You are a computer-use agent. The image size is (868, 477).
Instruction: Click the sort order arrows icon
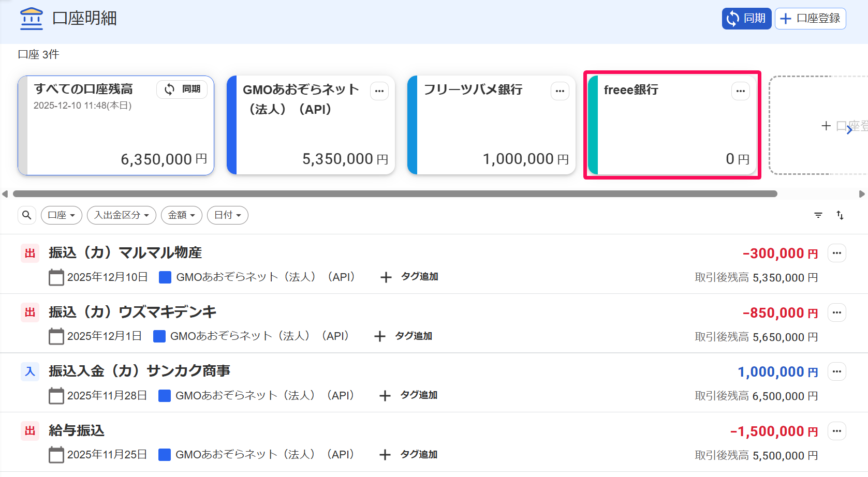tap(840, 215)
